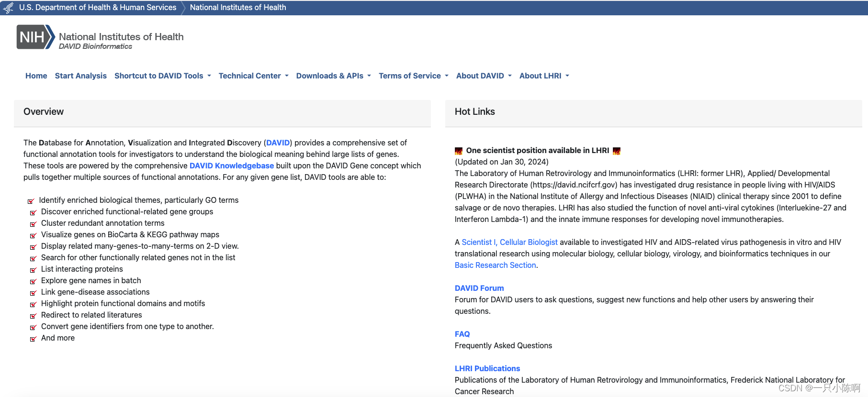Click checkmark icon beside Explore gene names
Screen dimensions: 868x397
(x=33, y=281)
